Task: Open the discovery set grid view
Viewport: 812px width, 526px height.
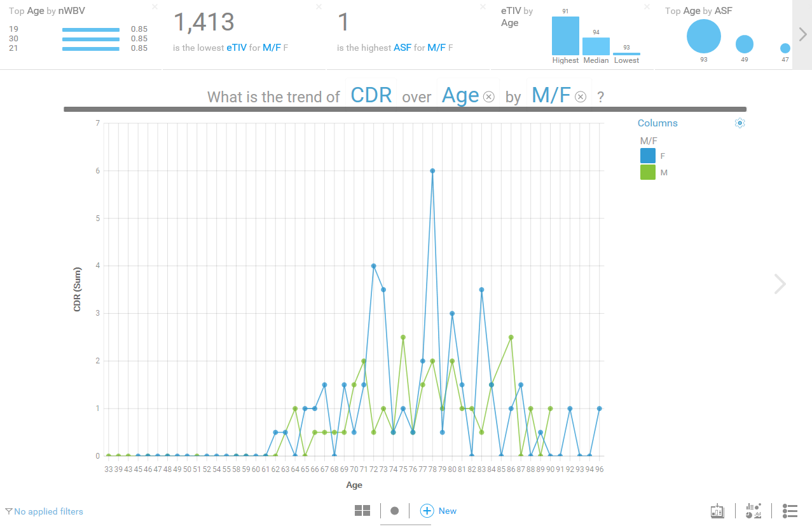Action: 362,511
